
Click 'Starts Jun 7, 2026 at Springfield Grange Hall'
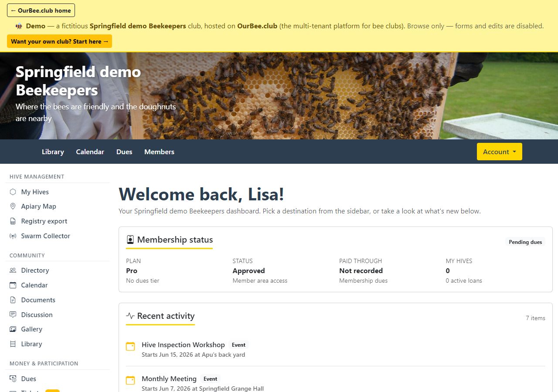tap(203, 389)
